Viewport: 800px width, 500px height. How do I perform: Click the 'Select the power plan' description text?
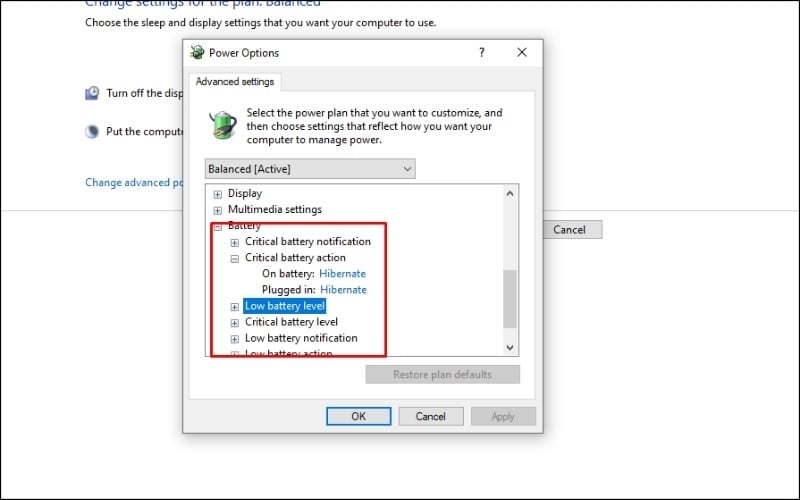(374, 126)
